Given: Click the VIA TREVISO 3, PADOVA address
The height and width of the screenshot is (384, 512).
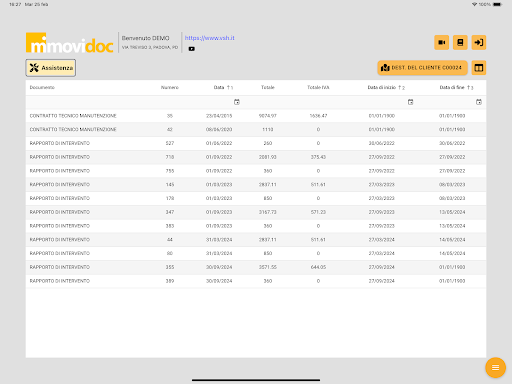Looking at the screenshot, I should coord(150,47).
